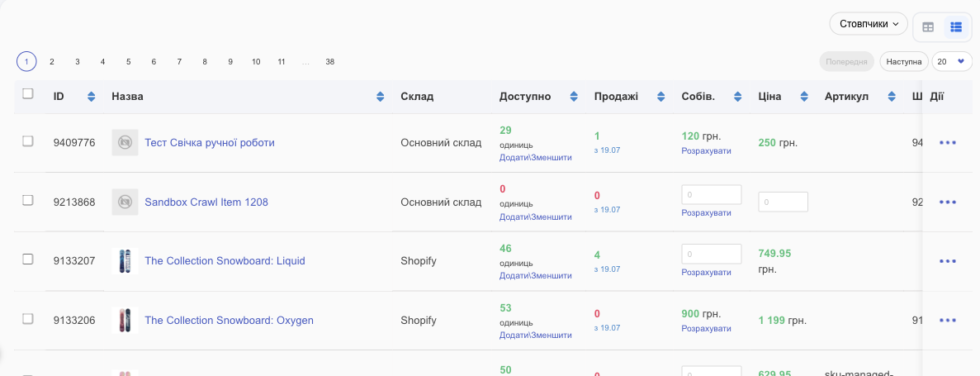Viewport: 980px width, 376px height.
Task: Click available count 53 in Snowboard: Oxygen row
Action: pos(505,307)
